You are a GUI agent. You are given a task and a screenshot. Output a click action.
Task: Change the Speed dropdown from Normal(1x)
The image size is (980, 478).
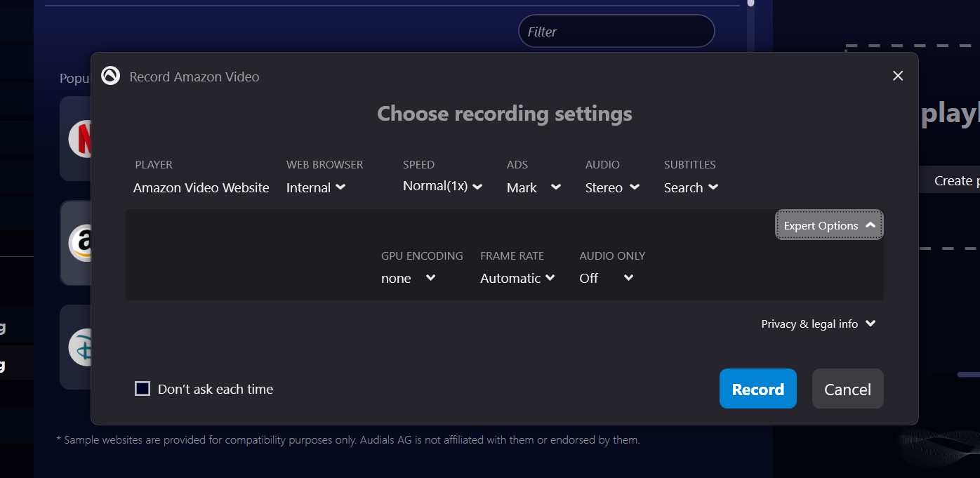pos(442,186)
